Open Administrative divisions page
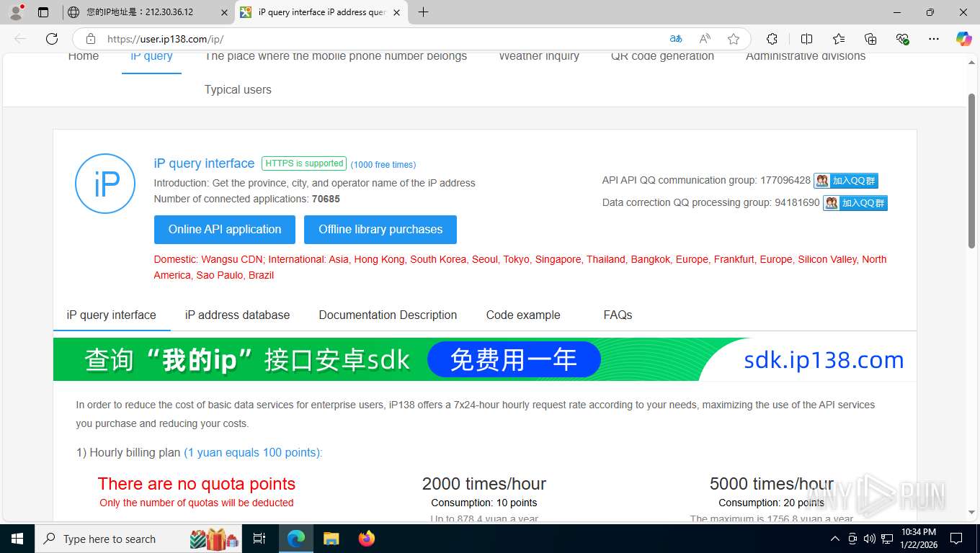The image size is (980, 553). (806, 56)
